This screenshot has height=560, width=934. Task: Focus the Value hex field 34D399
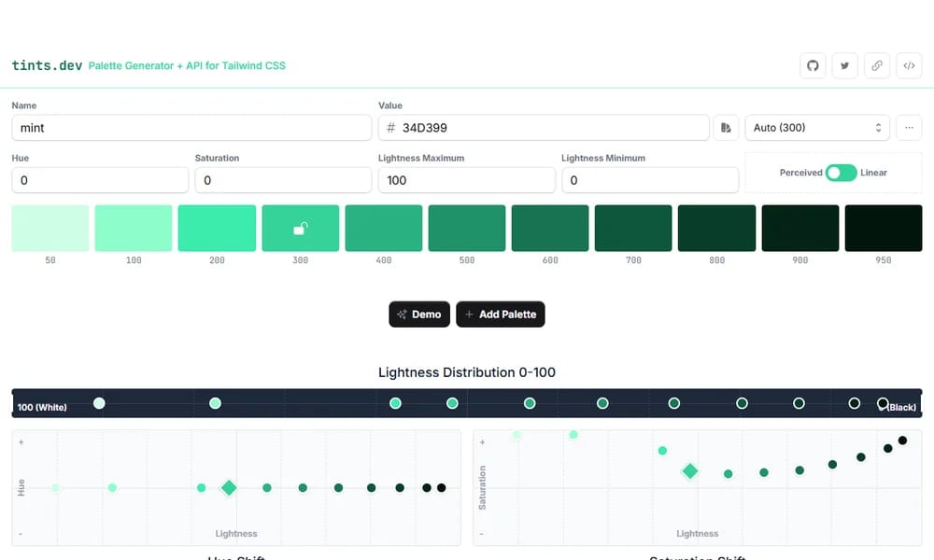(544, 128)
